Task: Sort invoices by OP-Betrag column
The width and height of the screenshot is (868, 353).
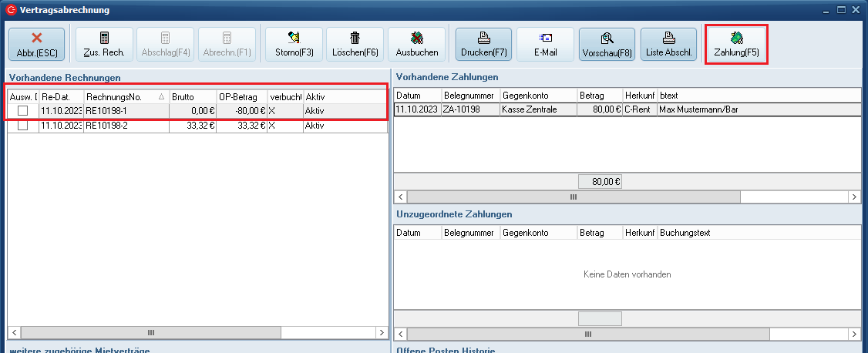Action: click(241, 97)
